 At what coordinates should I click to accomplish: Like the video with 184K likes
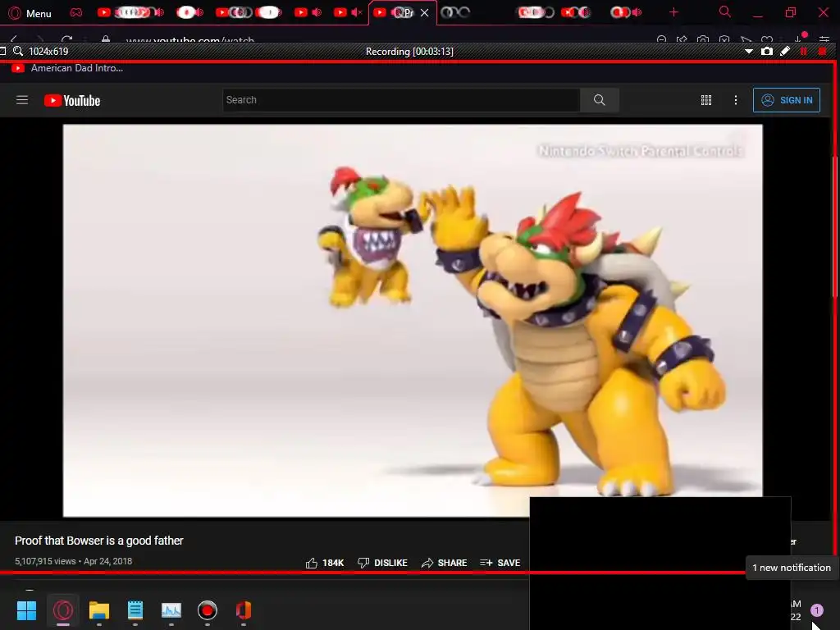(325, 563)
